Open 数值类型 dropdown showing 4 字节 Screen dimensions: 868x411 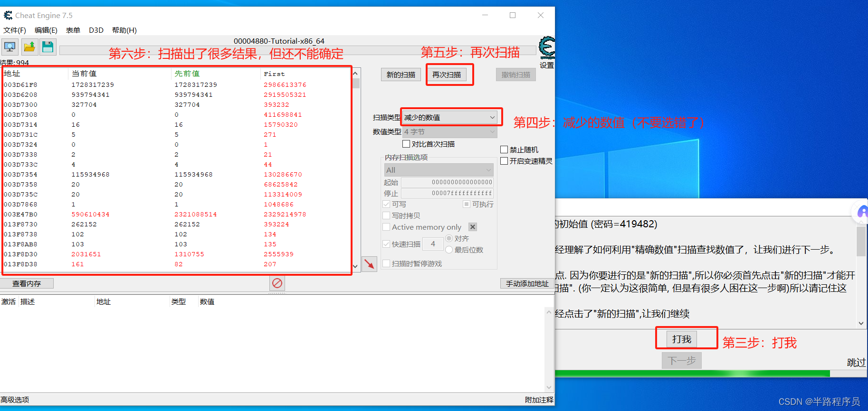[449, 131]
